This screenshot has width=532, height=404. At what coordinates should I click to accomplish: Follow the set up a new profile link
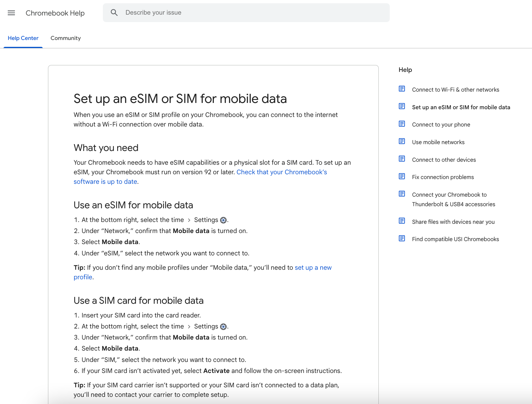[313, 268]
